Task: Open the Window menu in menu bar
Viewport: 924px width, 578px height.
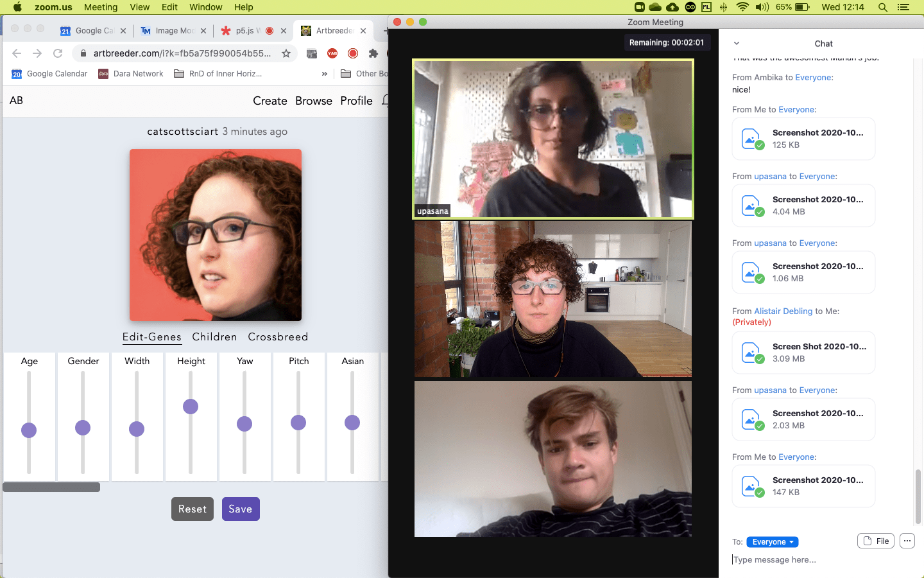Action: click(206, 7)
